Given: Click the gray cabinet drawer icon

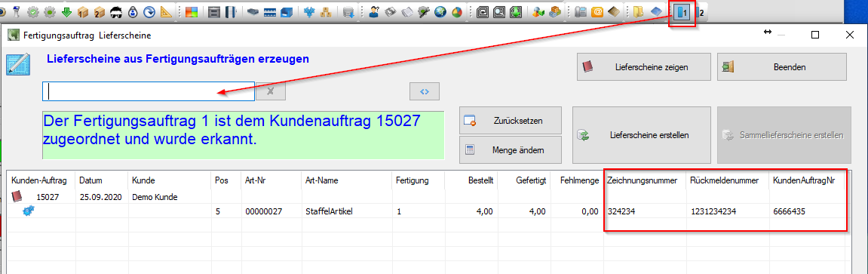Looking at the screenshot, I should (215, 11).
